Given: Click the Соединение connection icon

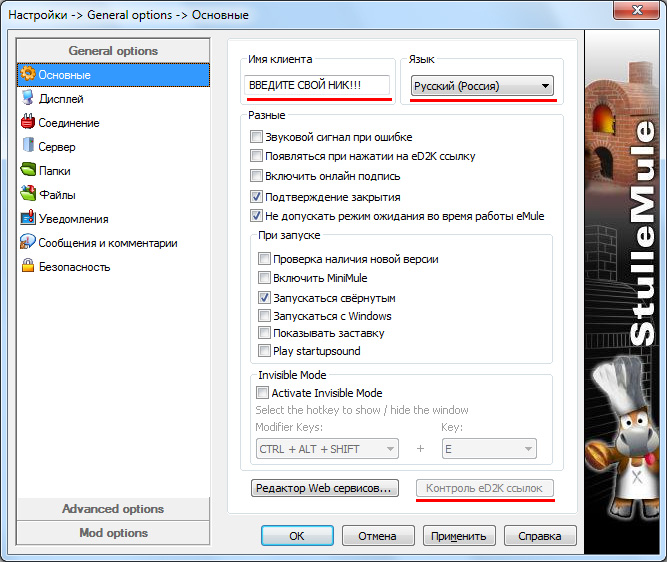Looking at the screenshot, I should coord(29,123).
